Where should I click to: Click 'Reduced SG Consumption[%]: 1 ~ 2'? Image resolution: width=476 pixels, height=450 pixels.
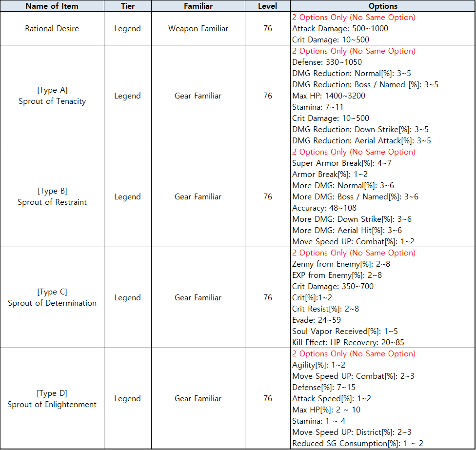pos(357,444)
